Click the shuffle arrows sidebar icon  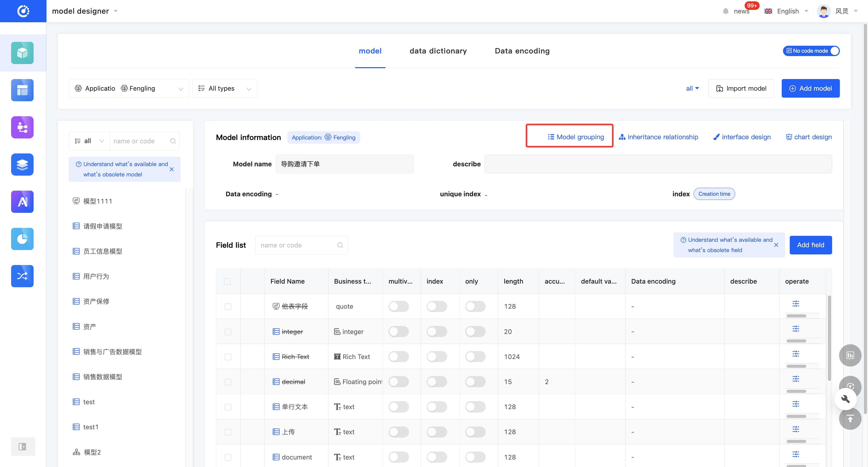click(x=22, y=276)
